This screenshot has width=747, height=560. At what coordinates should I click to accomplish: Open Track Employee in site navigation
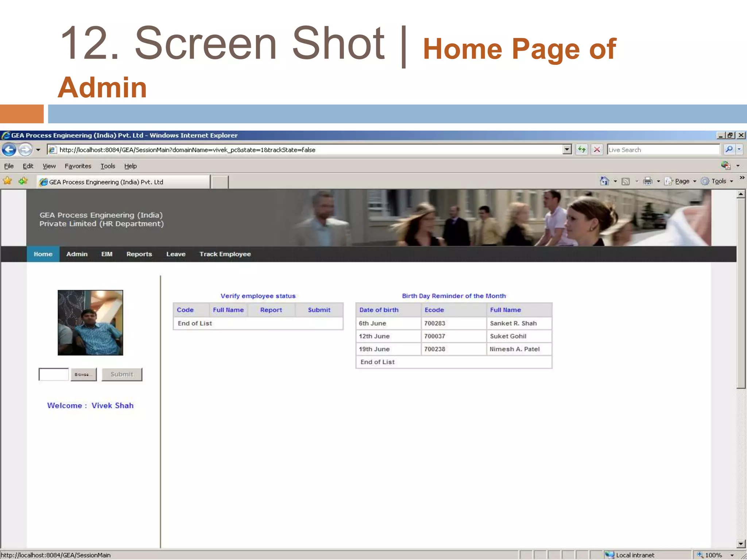(x=225, y=254)
